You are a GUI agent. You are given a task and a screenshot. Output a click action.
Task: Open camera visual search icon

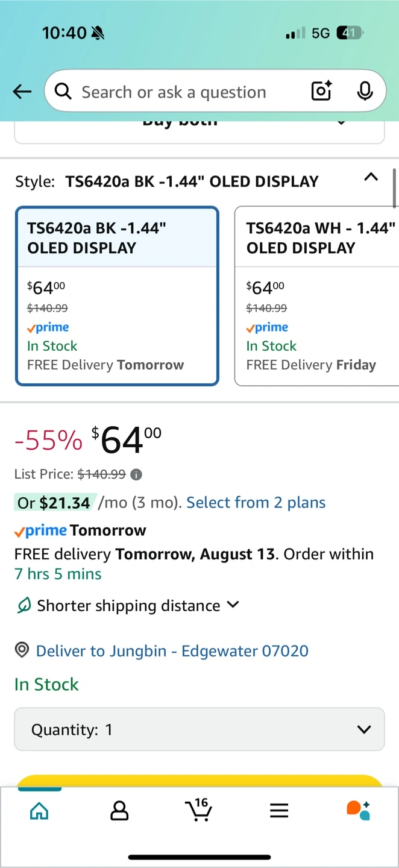321,92
